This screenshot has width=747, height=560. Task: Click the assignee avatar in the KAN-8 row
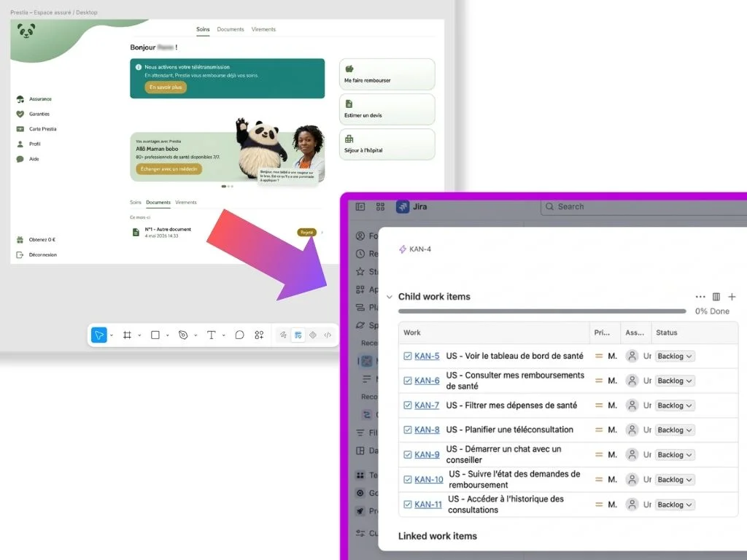(x=632, y=430)
